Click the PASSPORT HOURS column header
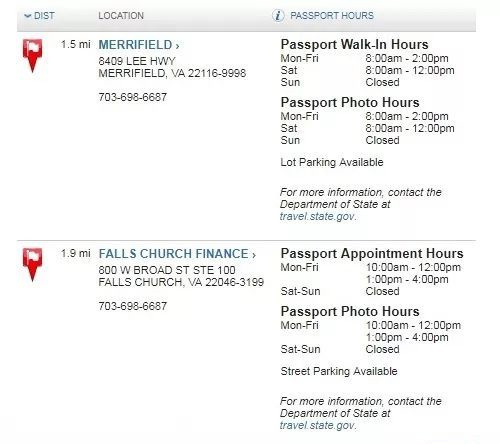Image resolution: width=500 pixels, height=444 pixels. (332, 16)
